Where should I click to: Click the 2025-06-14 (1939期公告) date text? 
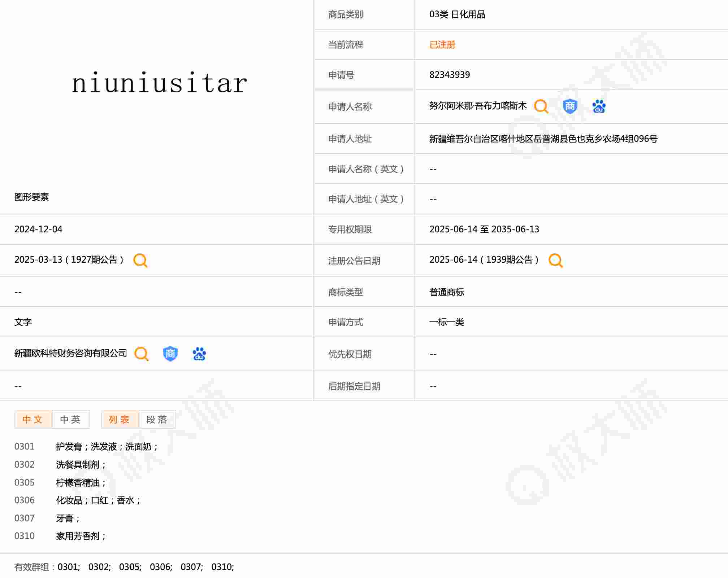(484, 260)
